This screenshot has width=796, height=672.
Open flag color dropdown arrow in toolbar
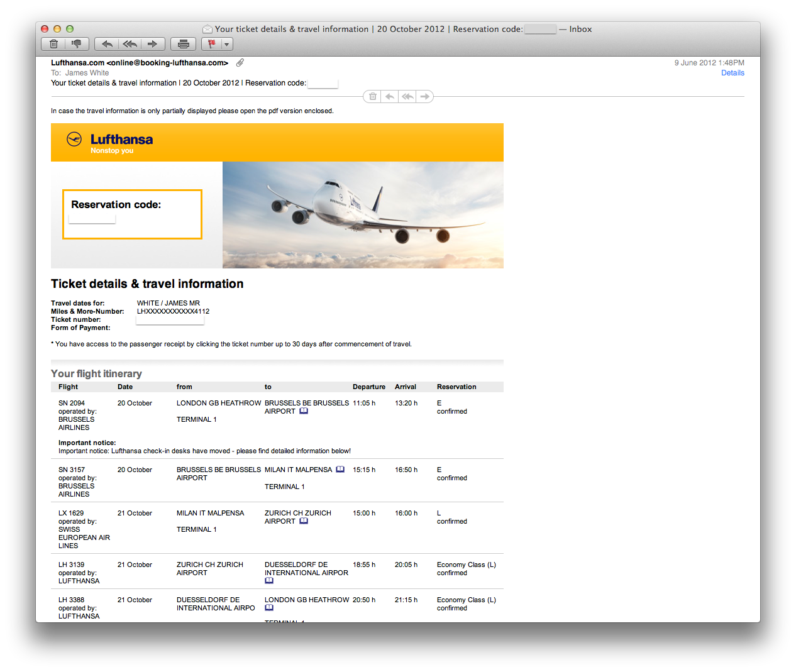point(227,44)
